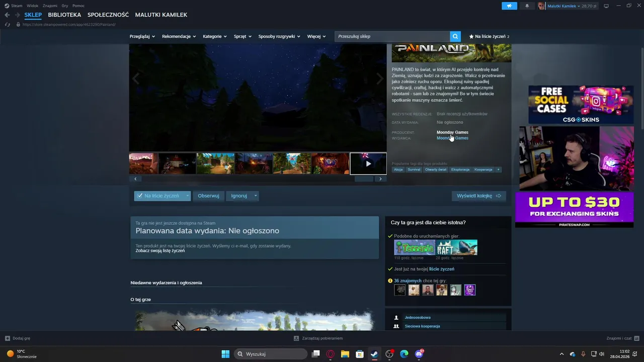Click Steam icon in taskbar
The image size is (644, 362).
374,354
